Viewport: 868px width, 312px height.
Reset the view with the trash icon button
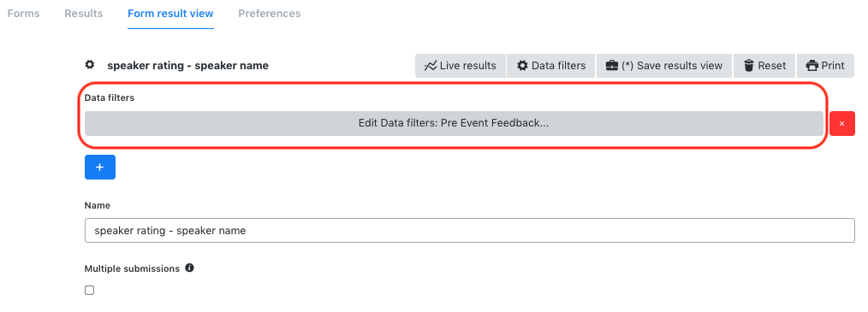[x=764, y=66]
